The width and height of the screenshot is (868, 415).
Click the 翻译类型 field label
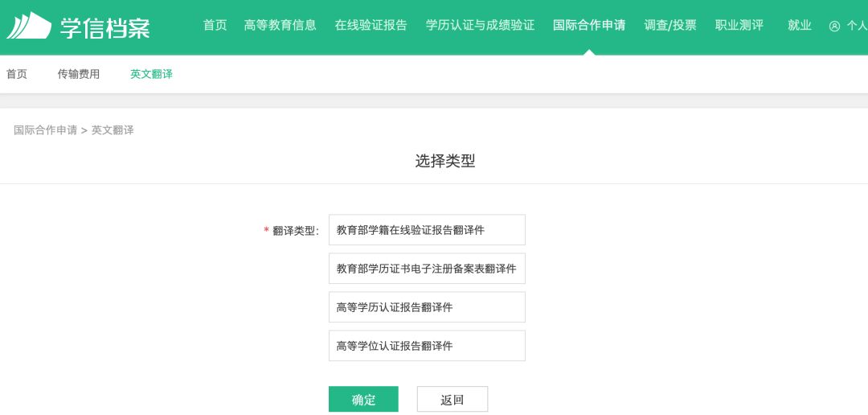click(296, 231)
